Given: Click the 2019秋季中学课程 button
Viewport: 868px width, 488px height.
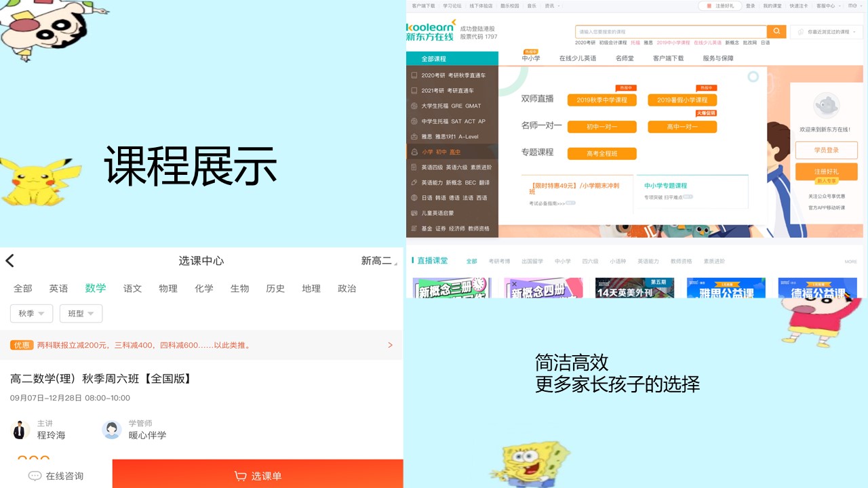Looking at the screenshot, I should [x=602, y=100].
